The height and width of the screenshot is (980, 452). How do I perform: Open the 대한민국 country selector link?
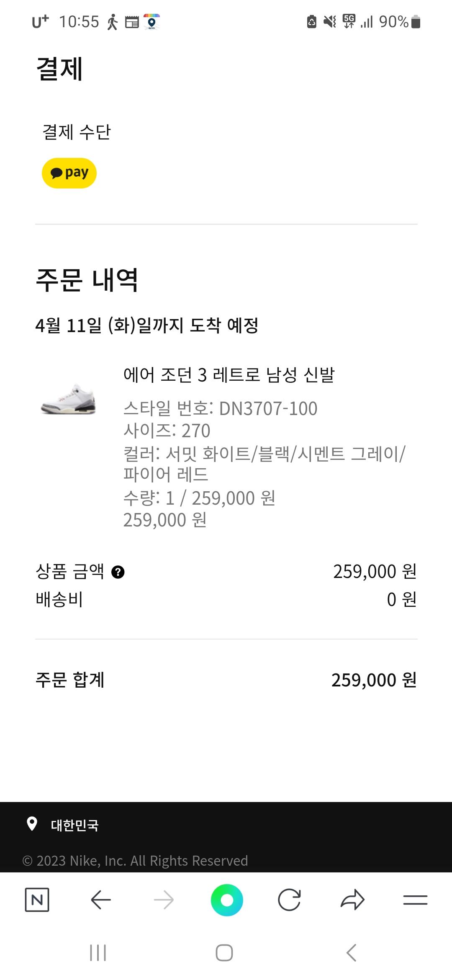74,825
